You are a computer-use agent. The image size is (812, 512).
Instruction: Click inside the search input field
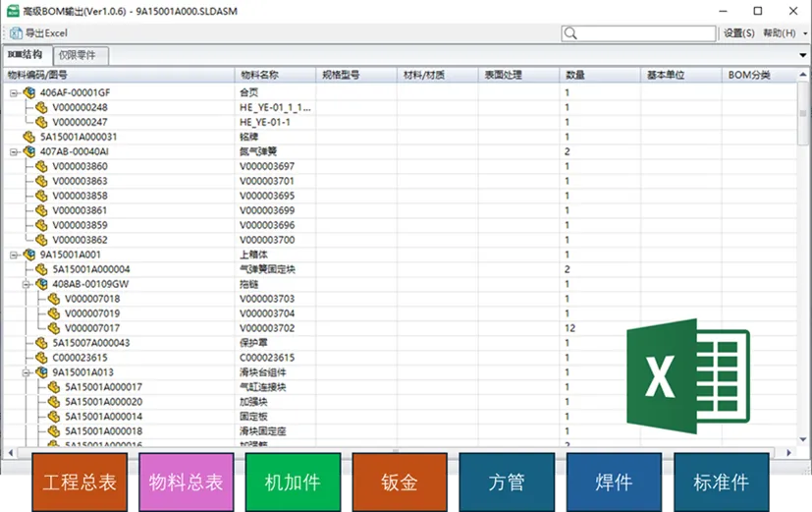(x=648, y=33)
